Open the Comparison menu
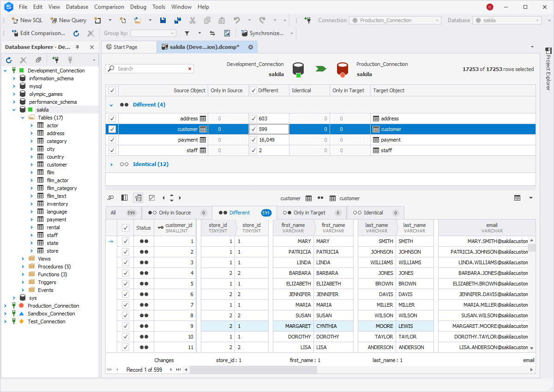 (x=109, y=6)
